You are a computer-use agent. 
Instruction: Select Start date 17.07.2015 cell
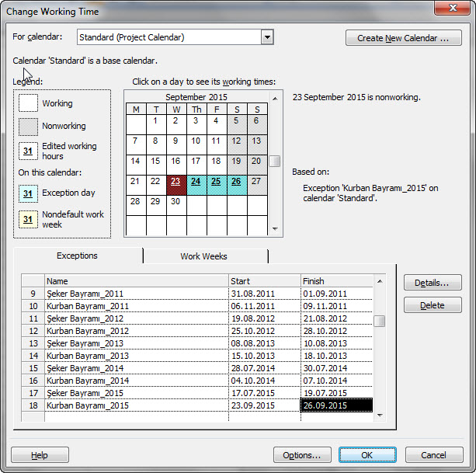pyautogui.click(x=264, y=393)
